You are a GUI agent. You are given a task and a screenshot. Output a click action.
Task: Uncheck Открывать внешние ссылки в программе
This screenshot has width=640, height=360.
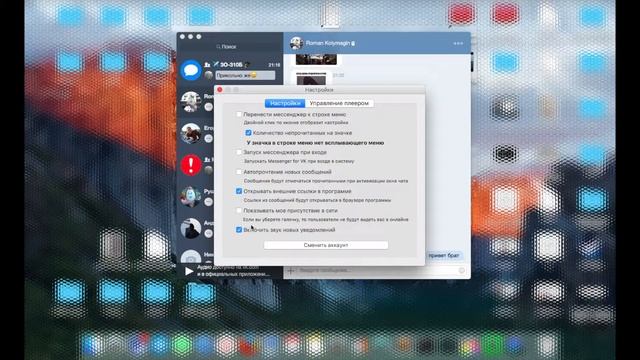[239, 191]
